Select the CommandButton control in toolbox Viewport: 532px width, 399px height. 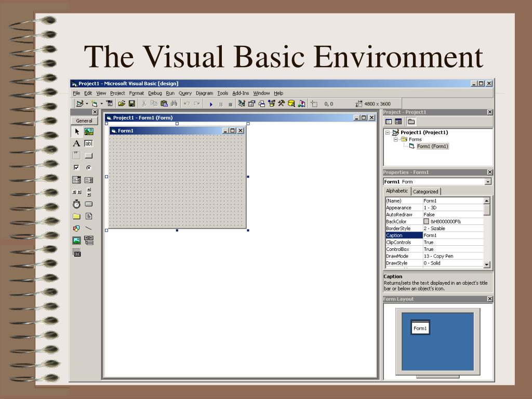88,156
